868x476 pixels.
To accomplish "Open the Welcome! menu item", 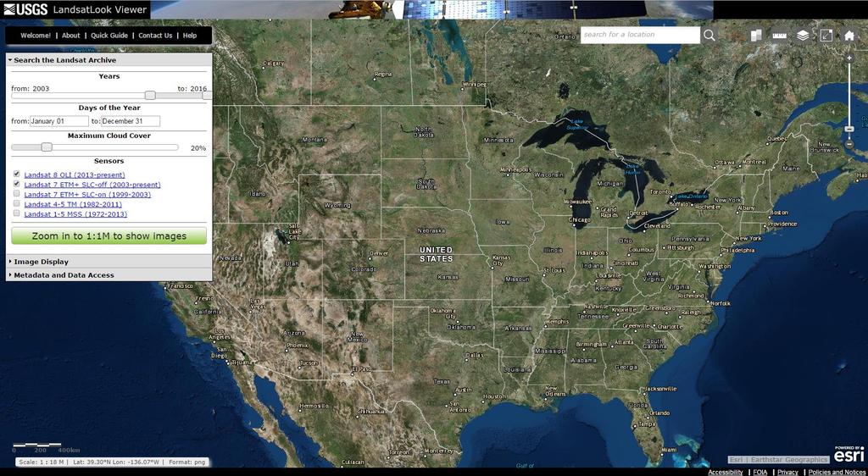I will pyautogui.click(x=36, y=36).
